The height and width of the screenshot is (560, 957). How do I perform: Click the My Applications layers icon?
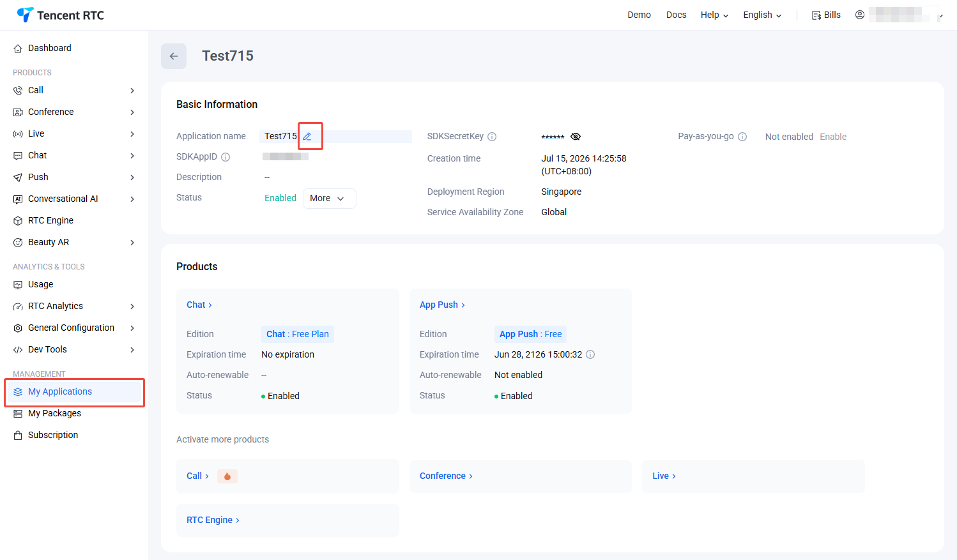(18, 392)
